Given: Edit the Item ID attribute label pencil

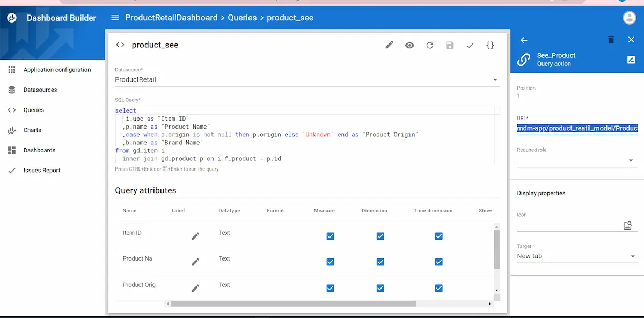Looking at the screenshot, I should pos(195,236).
